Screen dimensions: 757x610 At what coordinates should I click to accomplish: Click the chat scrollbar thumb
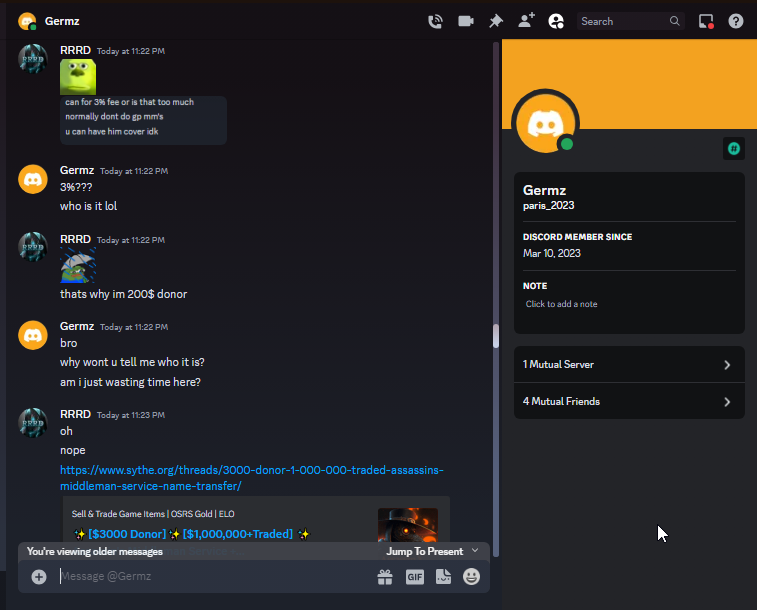point(495,336)
